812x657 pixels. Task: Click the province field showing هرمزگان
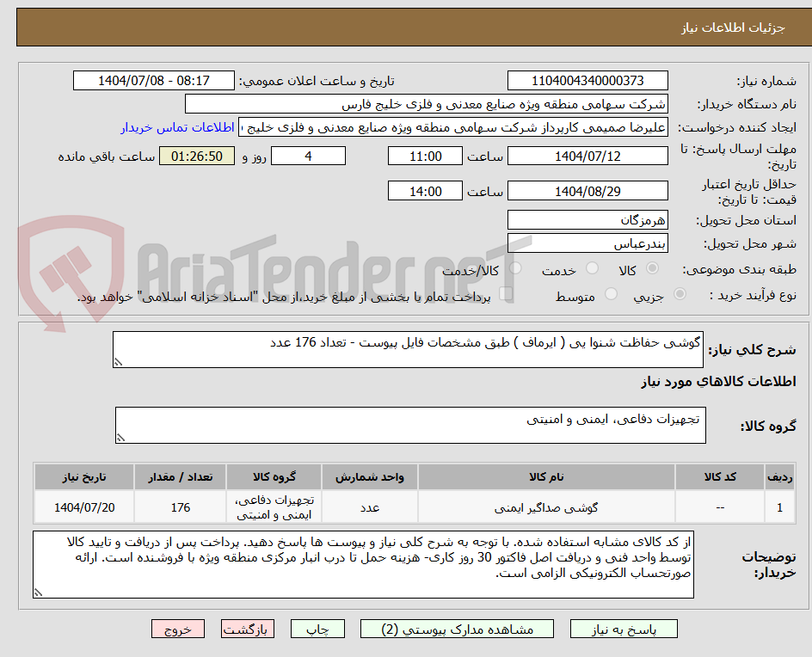click(x=587, y=219)
